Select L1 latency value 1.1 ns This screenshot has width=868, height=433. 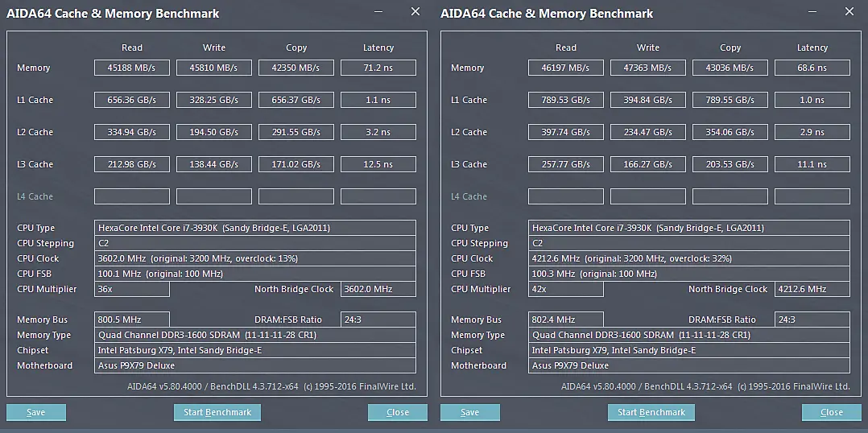(x=378, y=100)
